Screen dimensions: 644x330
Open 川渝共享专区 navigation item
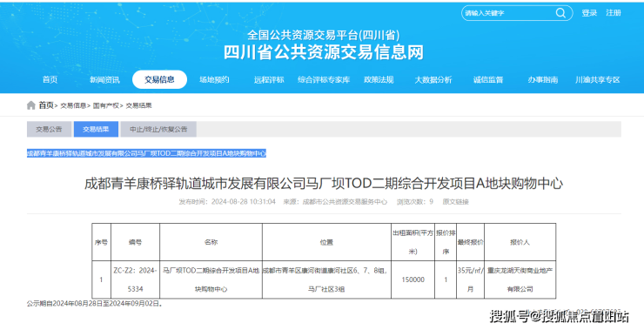click(597, 80)
